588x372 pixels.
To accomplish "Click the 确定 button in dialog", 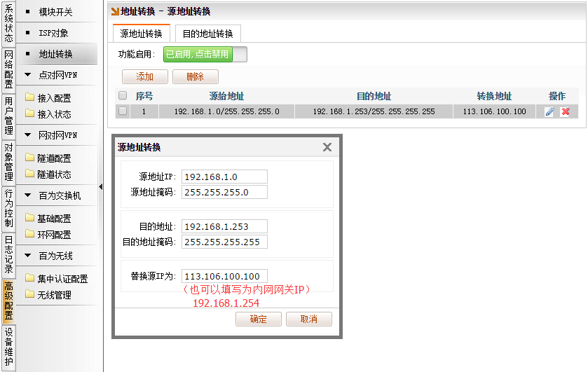I will click(258, 319).
